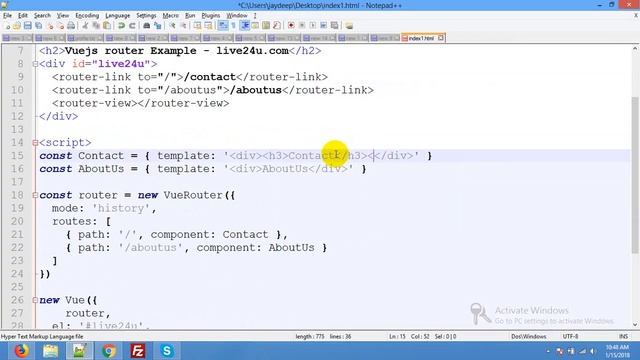Open the Window menu
640x360 pixels.
237,16
